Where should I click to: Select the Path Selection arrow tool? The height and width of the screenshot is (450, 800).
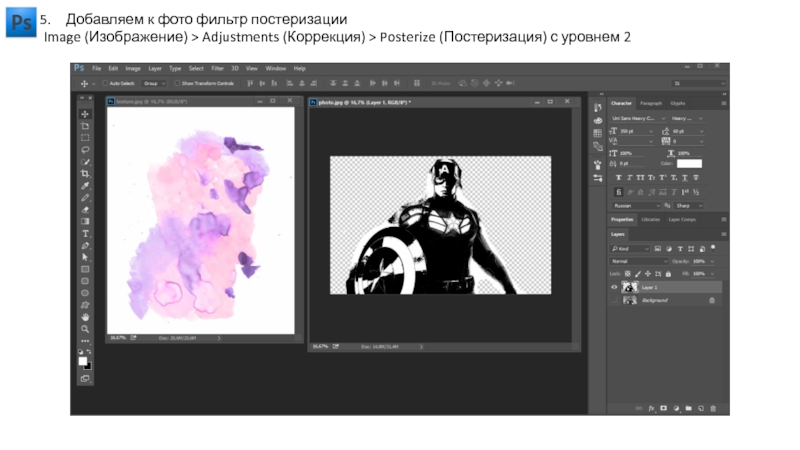[x=85, y=257]
